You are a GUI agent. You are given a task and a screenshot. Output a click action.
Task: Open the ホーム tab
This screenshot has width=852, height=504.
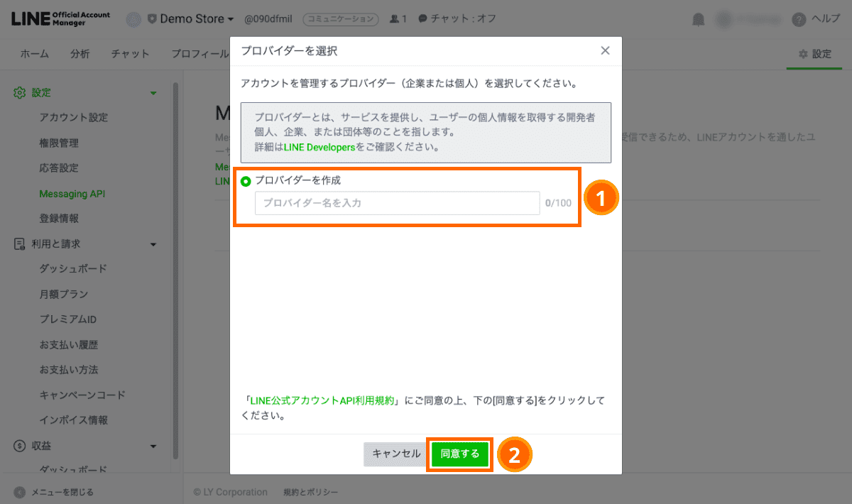tap(35, 54)
